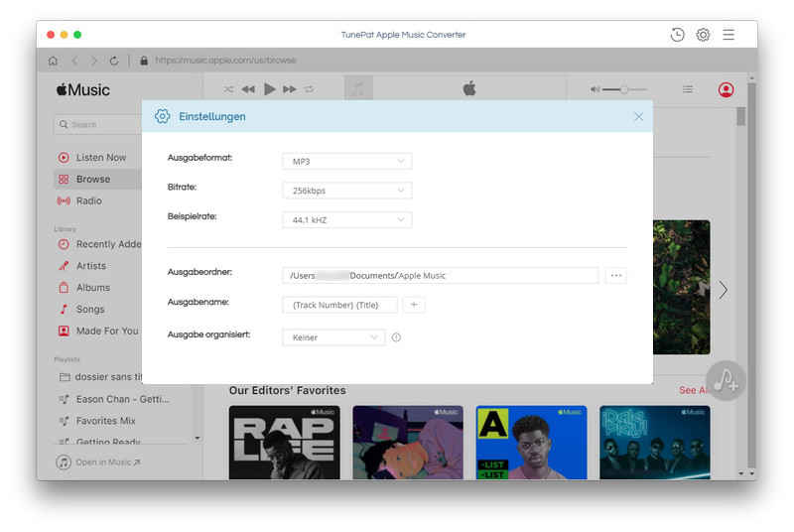
Task: Open the ¡Dale Play! playlist thumbnail
Action: click(x=655, y=442)
